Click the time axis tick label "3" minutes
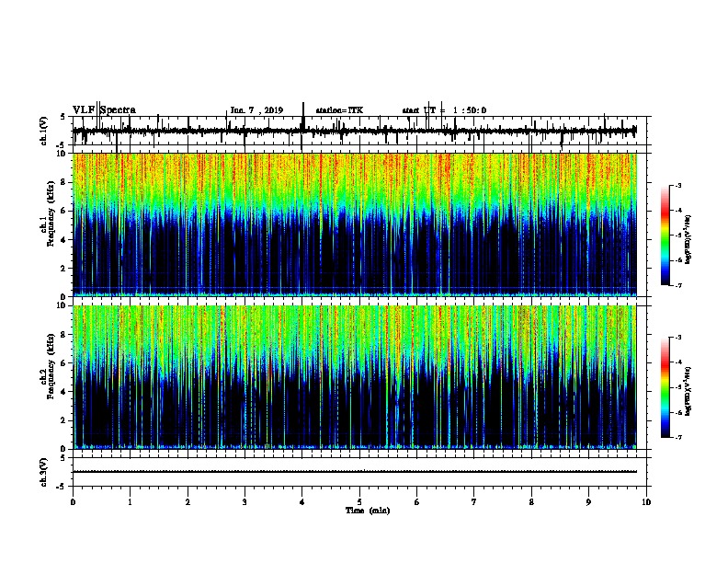 tap(245, 502)
